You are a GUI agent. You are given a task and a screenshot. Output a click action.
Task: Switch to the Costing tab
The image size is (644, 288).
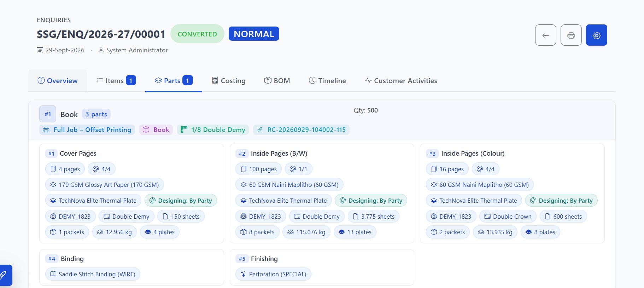tap(228, 81)
